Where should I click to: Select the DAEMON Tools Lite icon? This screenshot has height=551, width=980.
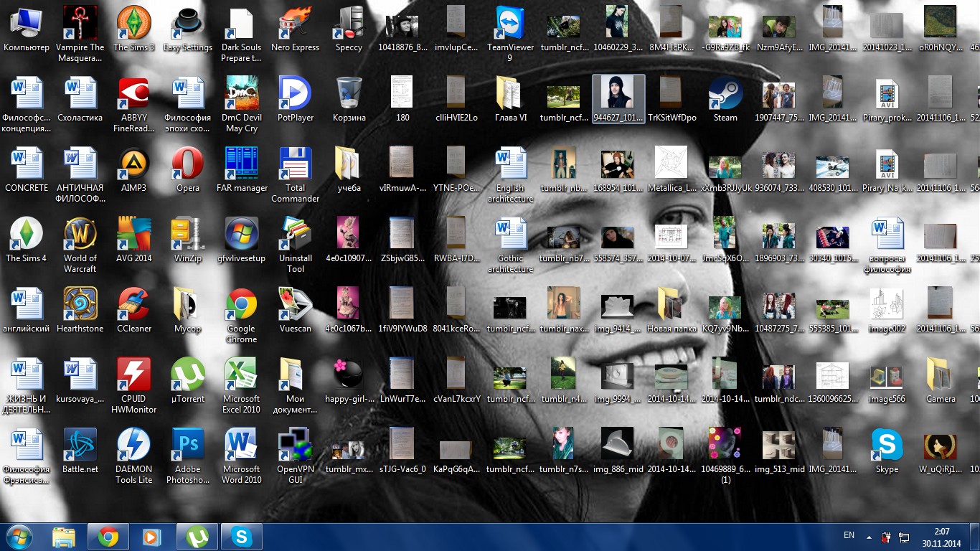tap(134, 446)
